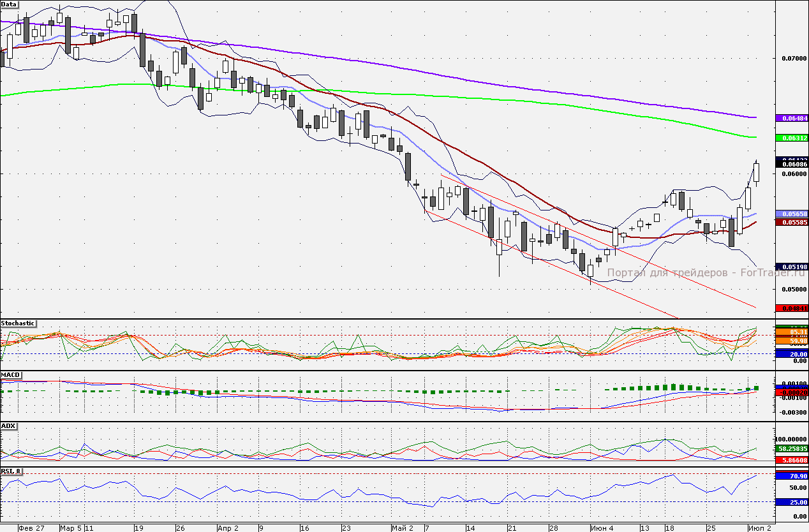Click the Фев 27 date label

click(x=32, y=528)
